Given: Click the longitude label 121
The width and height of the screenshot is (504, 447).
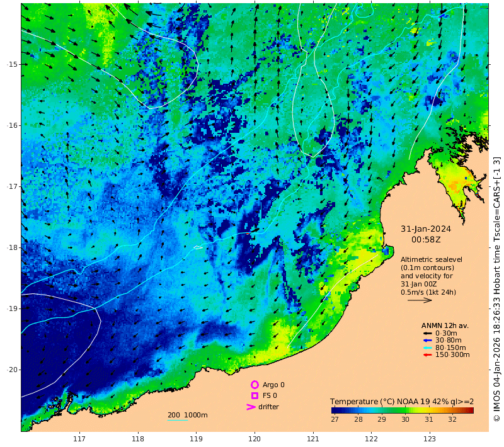Looking at the screenshot, I should pyautogui.click(x=313, y=439).
